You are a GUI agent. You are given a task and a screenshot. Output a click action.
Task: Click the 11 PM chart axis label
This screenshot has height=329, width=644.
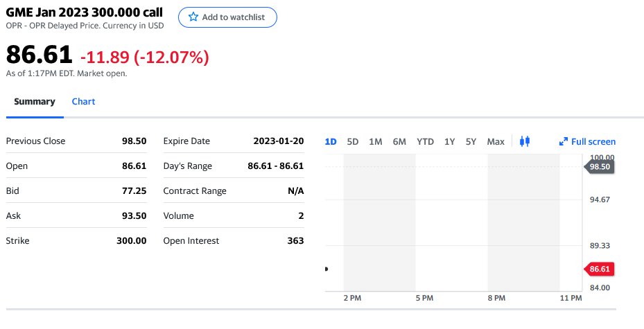(571, 299)
